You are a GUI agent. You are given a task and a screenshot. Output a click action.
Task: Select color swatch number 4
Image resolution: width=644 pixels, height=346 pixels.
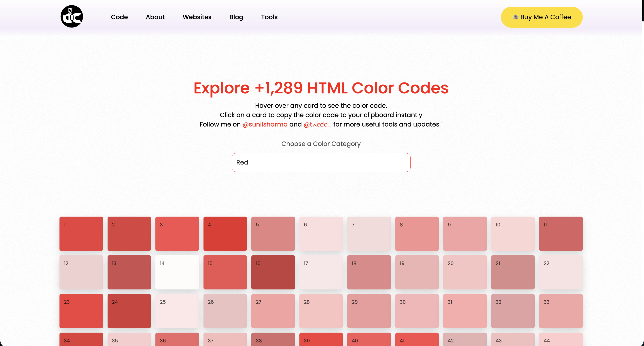pos(225,234)
